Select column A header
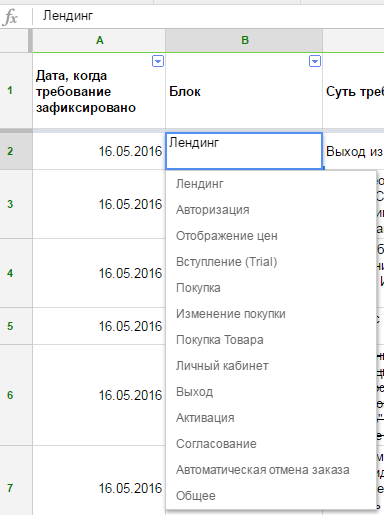 click(x=99, y=40)
